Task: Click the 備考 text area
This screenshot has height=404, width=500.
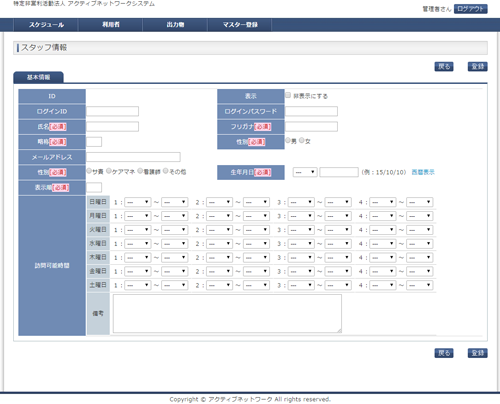Action: tap(227, 313)
